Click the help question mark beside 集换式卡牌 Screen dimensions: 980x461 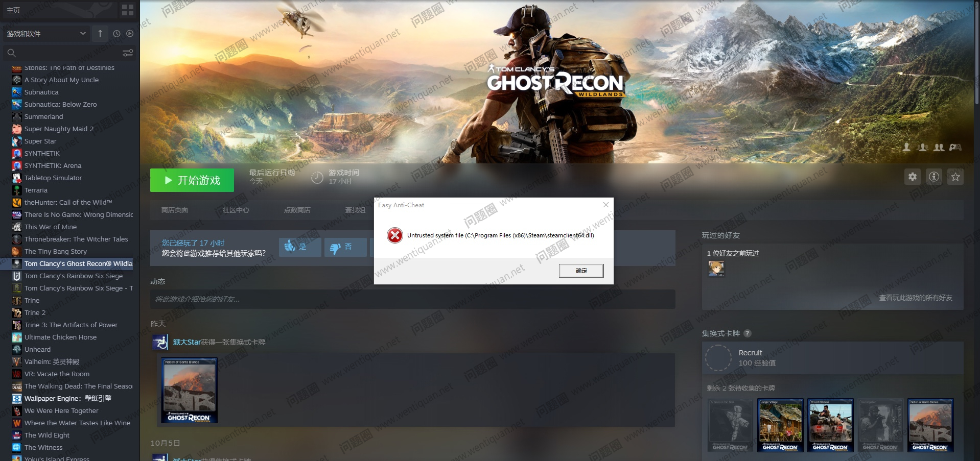tap(747, 333)
